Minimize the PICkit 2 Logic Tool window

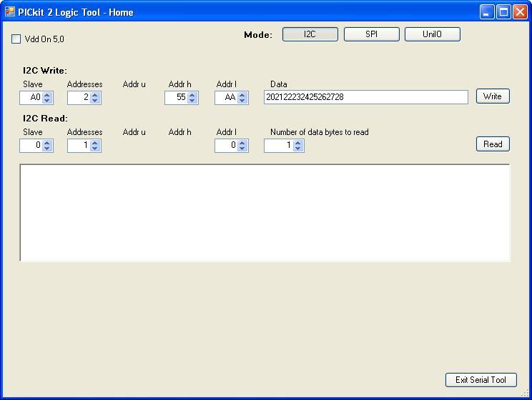click(x=487, y=12)
